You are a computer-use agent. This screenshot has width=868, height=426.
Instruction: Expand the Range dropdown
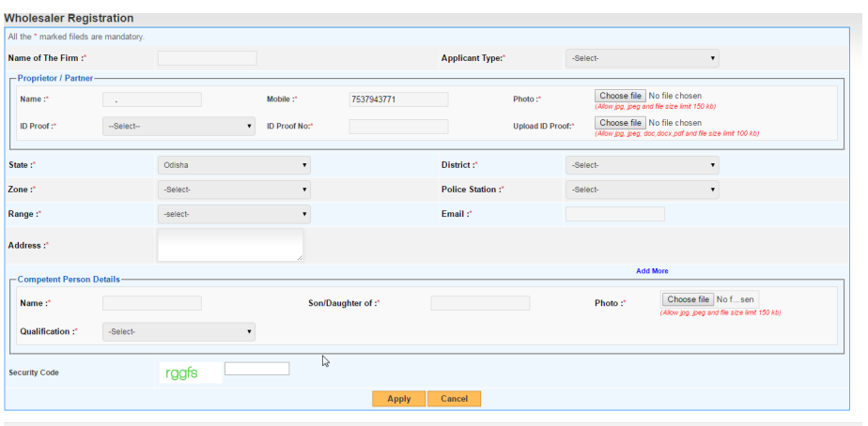[x=233, y=214]
